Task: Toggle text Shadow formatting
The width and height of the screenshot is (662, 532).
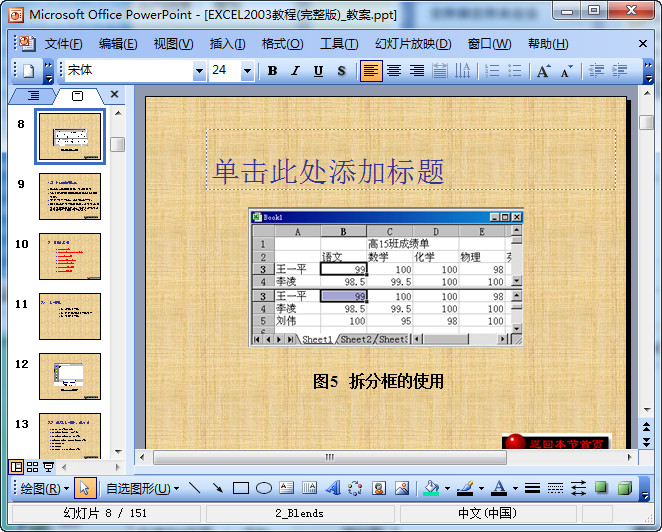Action: (341, 71)
